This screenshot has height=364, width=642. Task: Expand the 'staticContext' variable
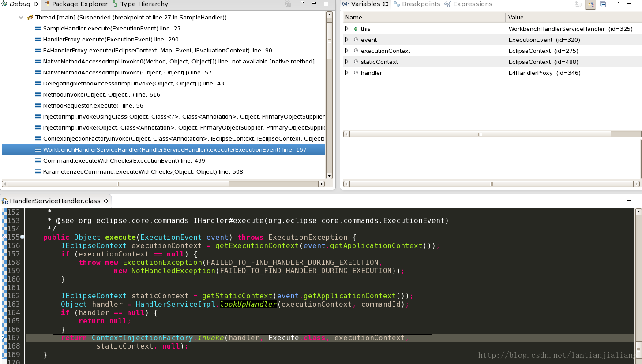tap(347, 62)
